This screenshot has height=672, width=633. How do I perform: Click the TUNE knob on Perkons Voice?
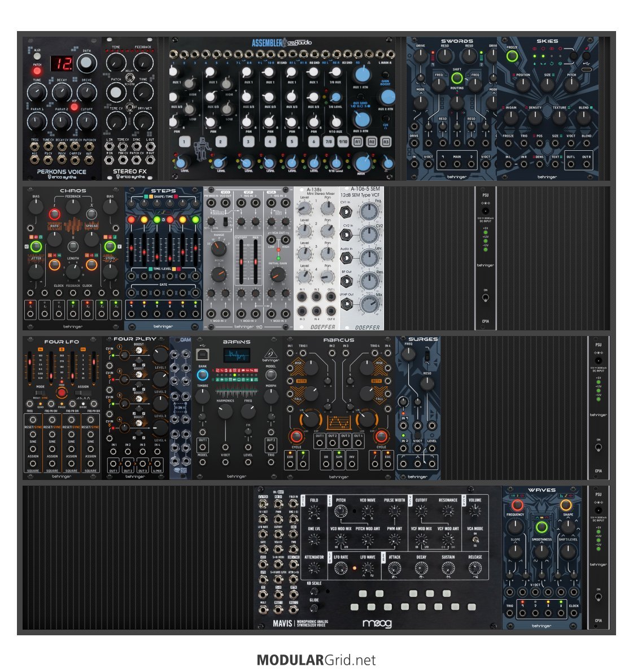pos(37,92)
